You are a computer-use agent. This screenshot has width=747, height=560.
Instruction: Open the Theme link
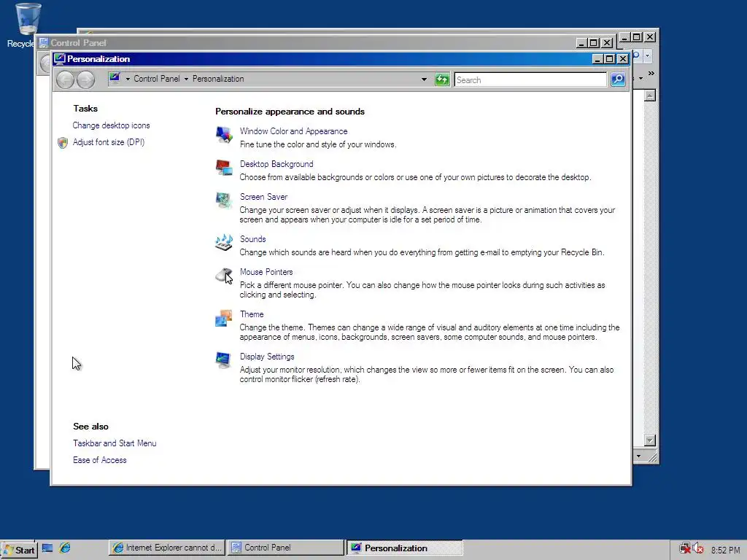pos(252,314)
